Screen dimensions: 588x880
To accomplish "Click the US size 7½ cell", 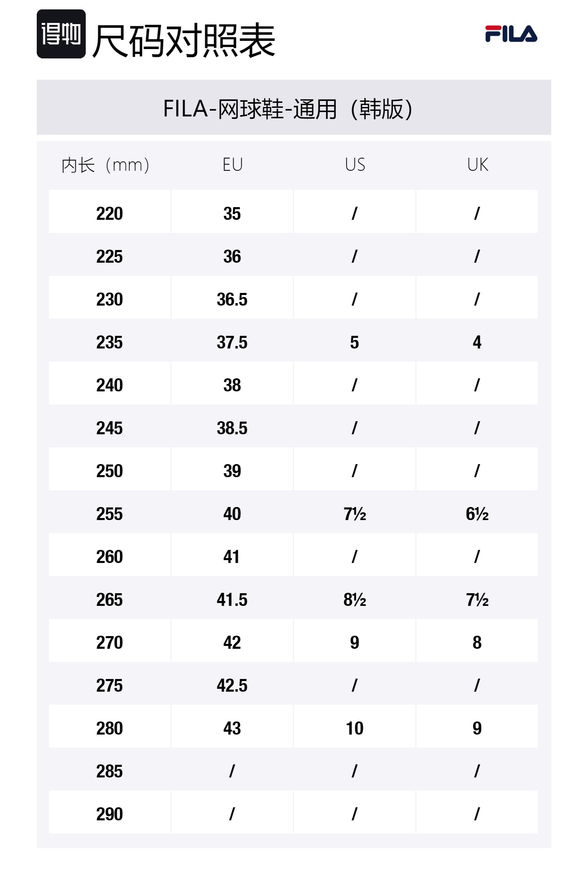I will pyautogui.click(x=354, y=514).
